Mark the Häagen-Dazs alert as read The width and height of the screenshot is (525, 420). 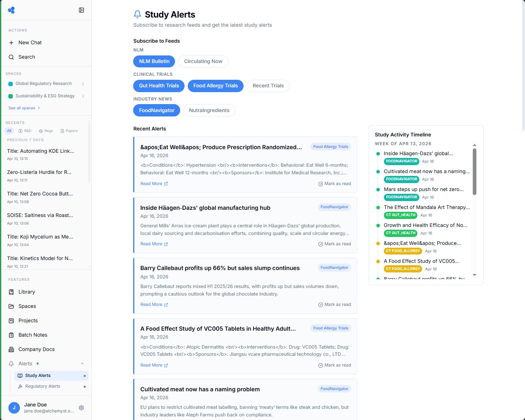(x=335, y=244)
